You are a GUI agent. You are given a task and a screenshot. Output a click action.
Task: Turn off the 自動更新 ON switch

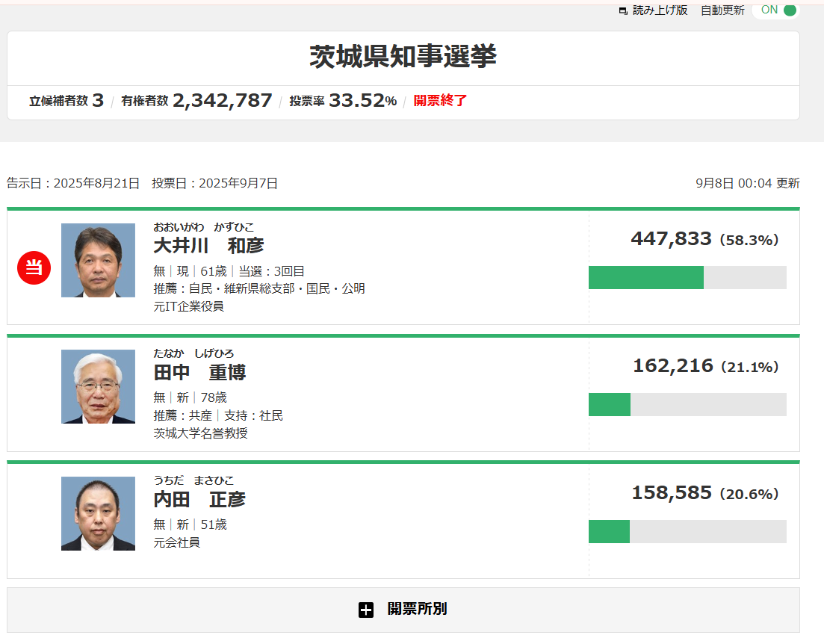tap(776, 10)
